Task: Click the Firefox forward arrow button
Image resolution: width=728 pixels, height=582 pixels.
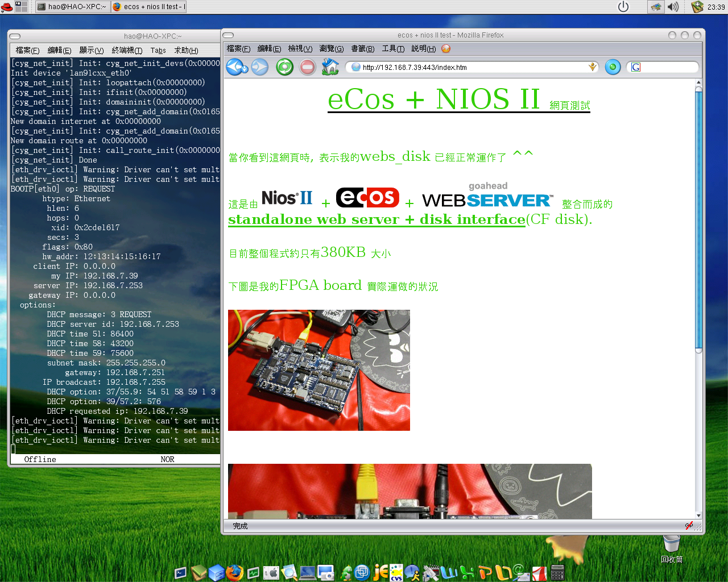Action: 260,67
